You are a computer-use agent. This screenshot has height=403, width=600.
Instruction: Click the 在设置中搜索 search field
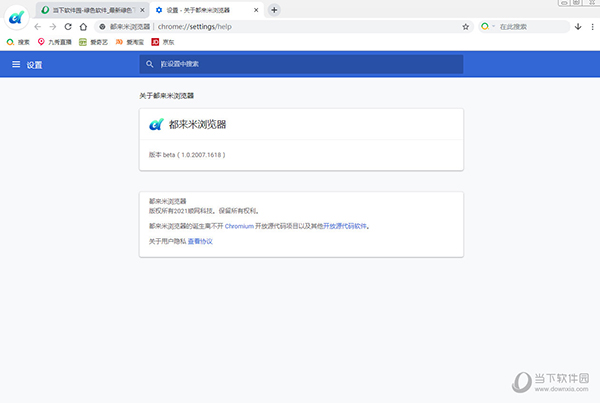301,64
